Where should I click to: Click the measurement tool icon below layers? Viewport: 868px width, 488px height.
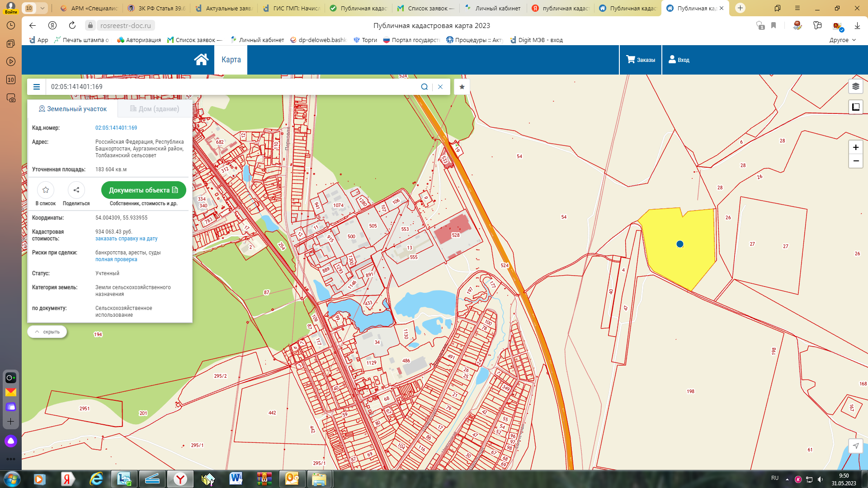point(855,107)
